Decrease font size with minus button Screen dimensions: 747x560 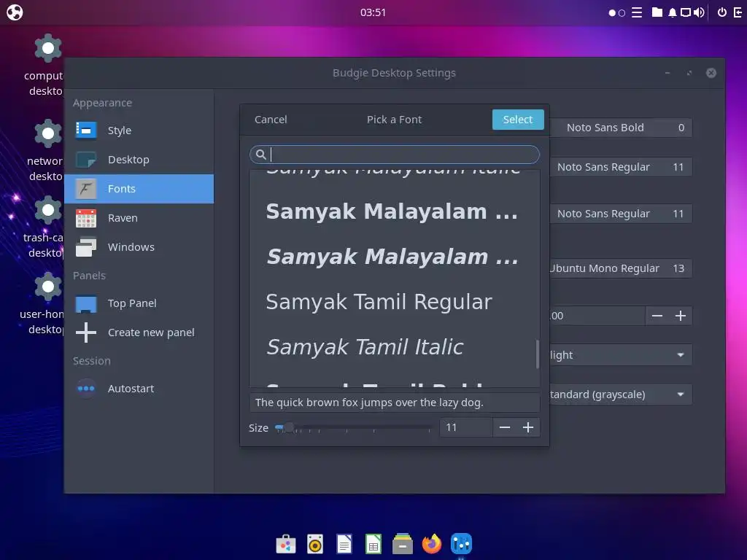point(505,427)
